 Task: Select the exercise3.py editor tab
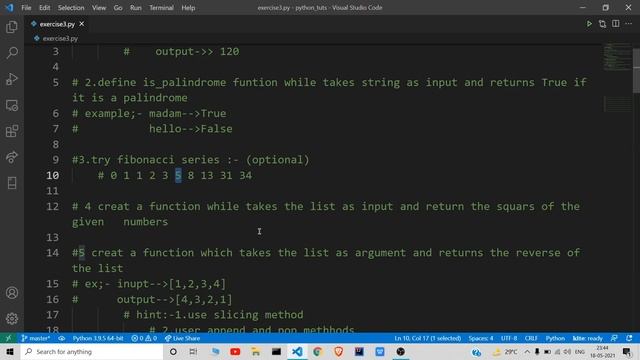[x=57, y=24]
